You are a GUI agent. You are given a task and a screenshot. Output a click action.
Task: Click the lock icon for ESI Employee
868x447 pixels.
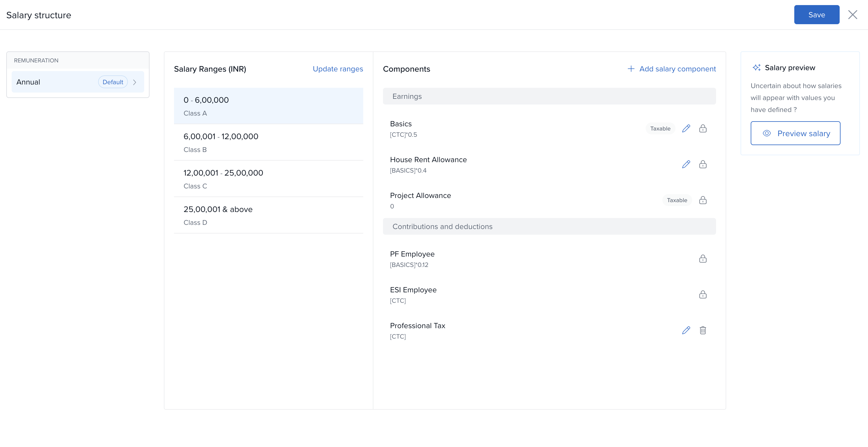703,295
